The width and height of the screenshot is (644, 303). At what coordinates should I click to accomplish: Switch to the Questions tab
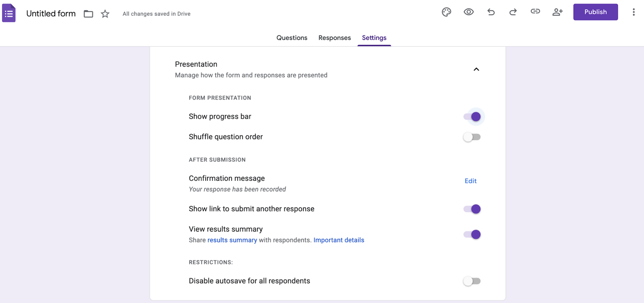pos(292,38)
